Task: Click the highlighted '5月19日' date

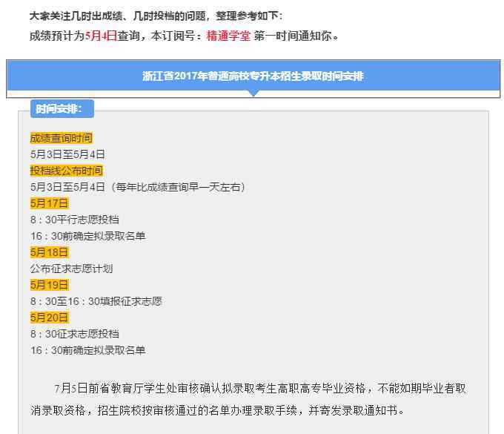Action: coord(50,285)
